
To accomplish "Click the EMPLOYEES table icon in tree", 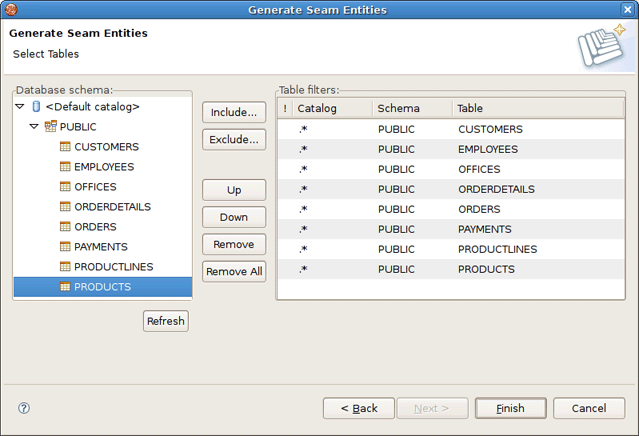I will (66, 167).
